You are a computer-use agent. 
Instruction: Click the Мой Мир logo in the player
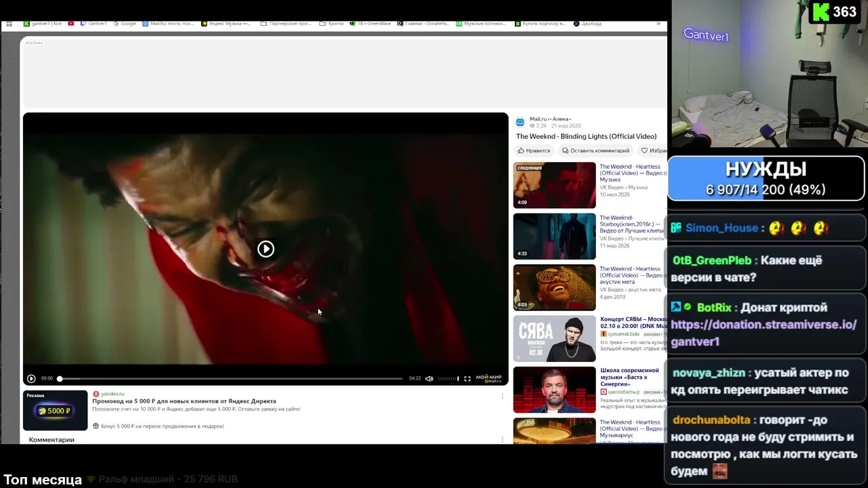click(488, 378)
